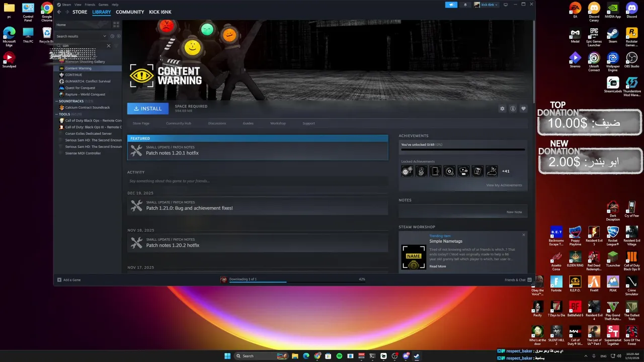Click the Windows Start button

click(227, 356)
